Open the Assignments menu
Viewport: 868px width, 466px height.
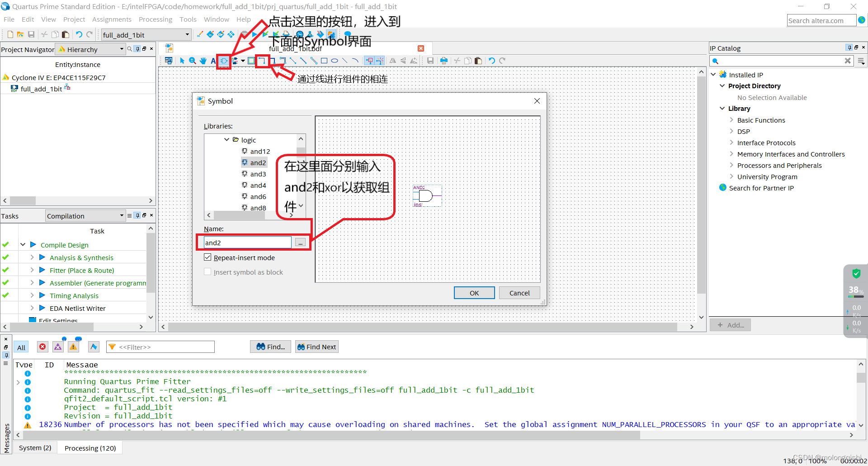(112, 19)
